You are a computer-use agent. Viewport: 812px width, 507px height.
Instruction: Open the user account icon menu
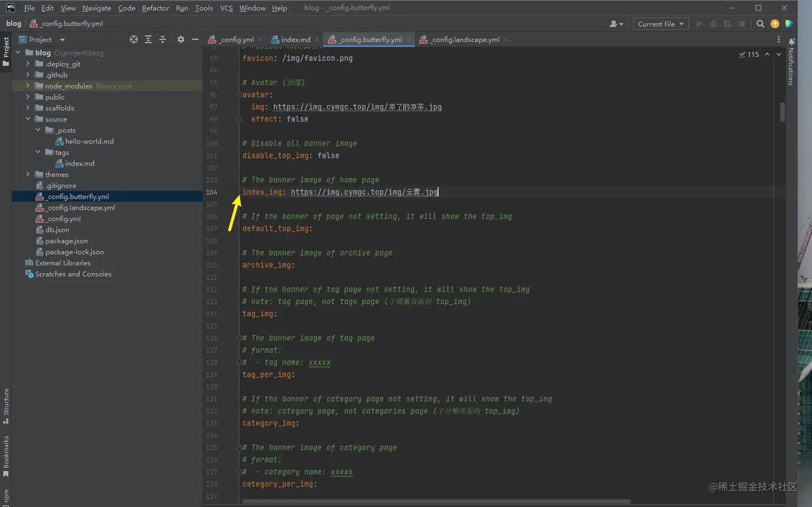click(x=616, y=24)
